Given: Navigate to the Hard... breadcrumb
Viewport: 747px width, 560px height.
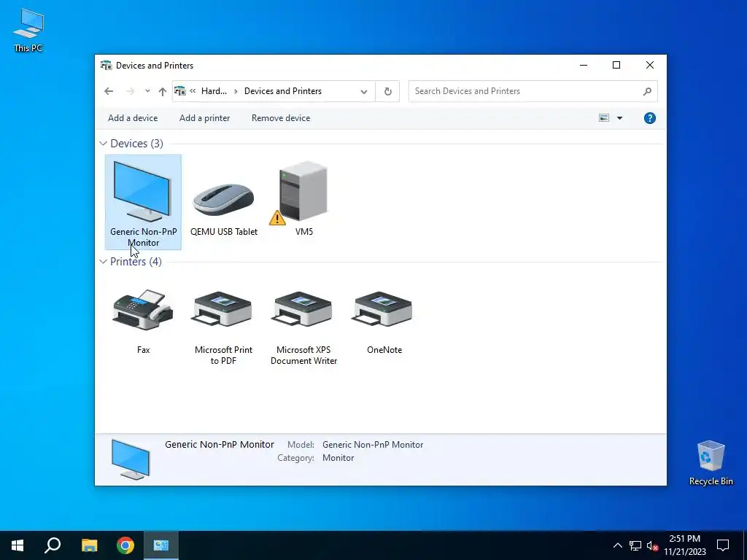Looking at the screenshot, I should tap(214, 91).
